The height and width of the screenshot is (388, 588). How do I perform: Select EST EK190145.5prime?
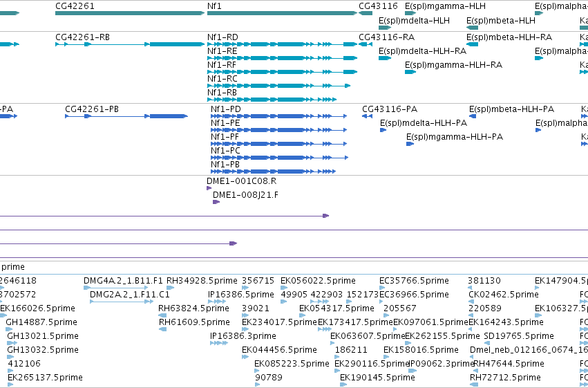pyautogui.click(x=343, y=385)
